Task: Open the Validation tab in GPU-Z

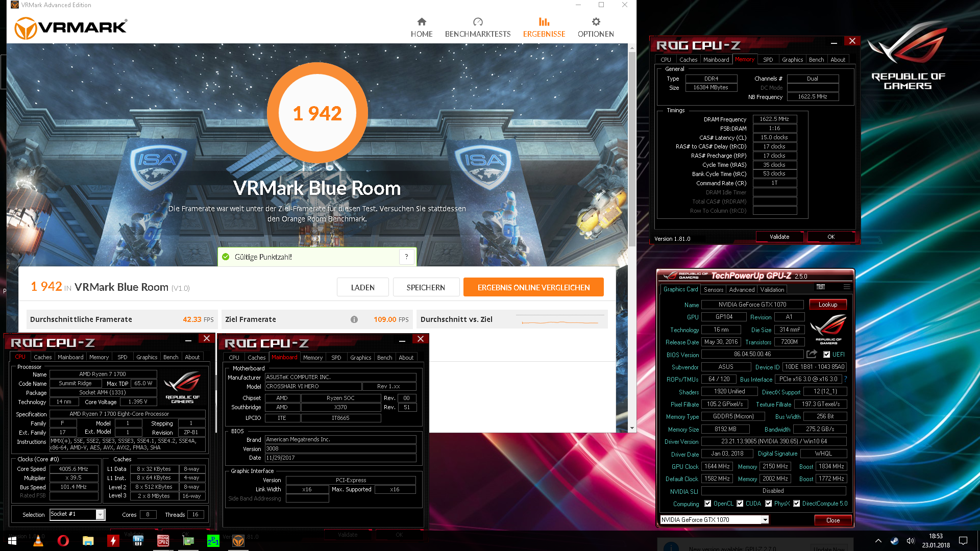Action: [772, 289]
